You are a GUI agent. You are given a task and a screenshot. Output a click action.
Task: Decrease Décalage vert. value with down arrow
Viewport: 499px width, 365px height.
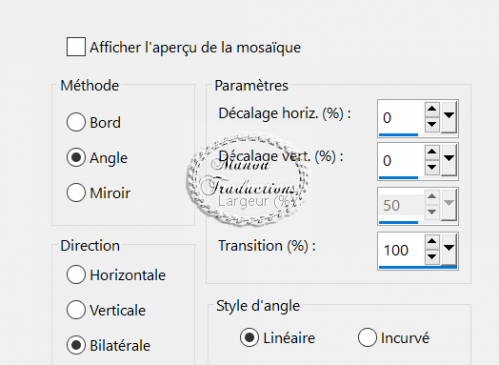[x=432, y=167]
